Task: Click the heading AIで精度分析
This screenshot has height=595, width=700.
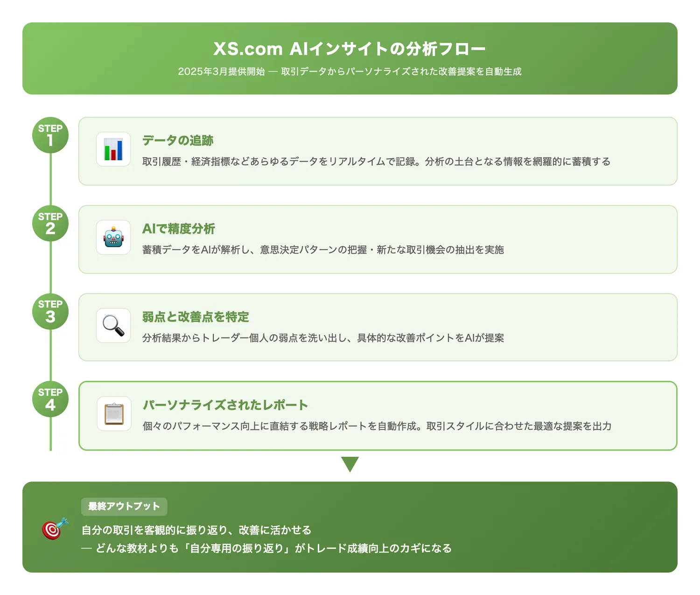Action: [179, 229]
